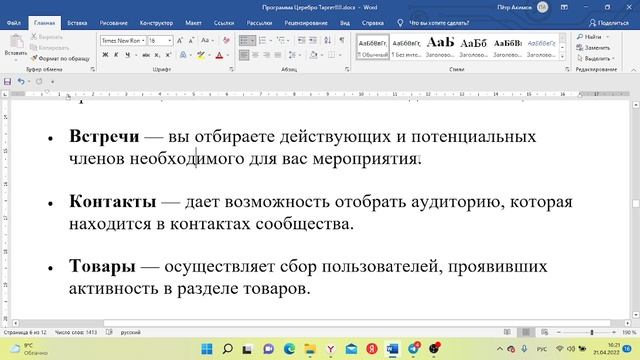Open File Explorer from taskbar
This screenshot has height=360, width=640.
(x=310, y=349)
